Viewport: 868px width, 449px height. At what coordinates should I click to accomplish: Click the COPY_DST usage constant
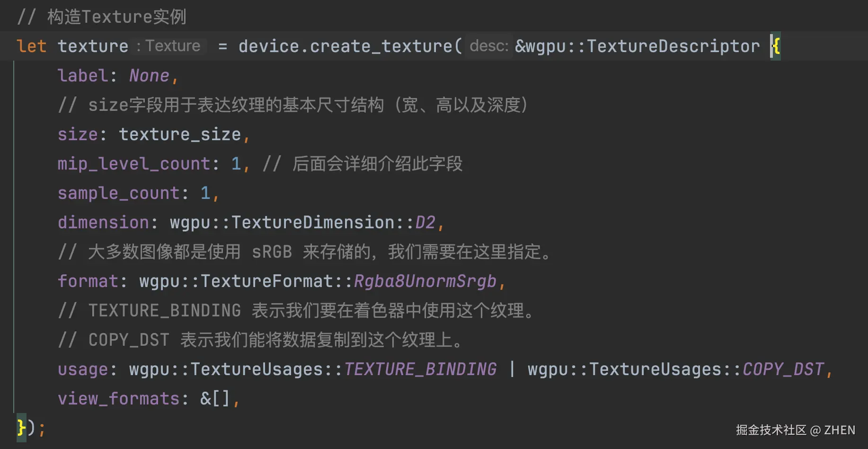pos(783,369)
